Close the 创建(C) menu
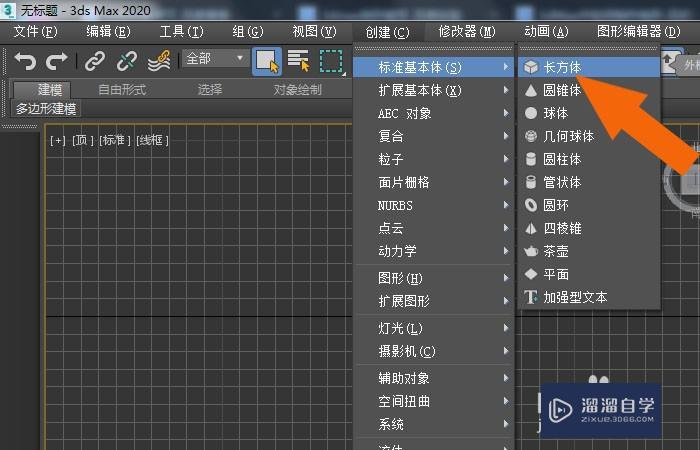This screenshot has height=450, width=700. 387,32
